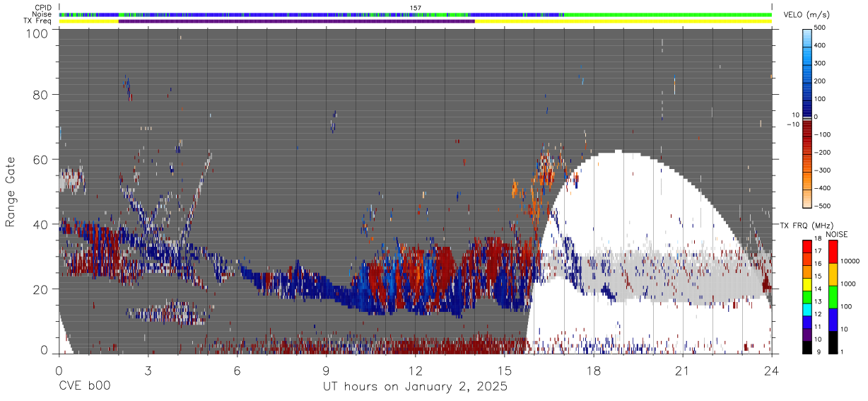
Task: Click the CPID value 157
Action: pos(416,8)
